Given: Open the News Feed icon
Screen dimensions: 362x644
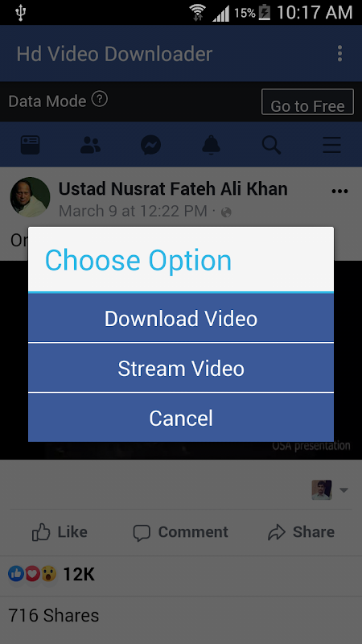Looking at the screenshot, I should tap(30, 145).
